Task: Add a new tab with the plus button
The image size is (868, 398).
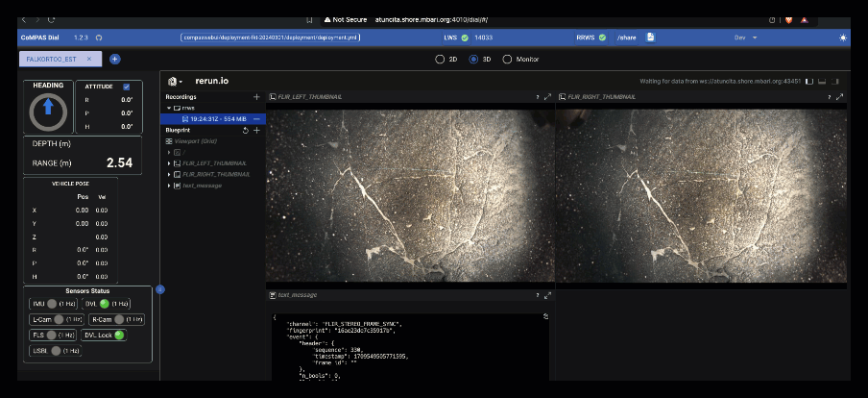Action: pyautogui.click(x=115, y=59)
